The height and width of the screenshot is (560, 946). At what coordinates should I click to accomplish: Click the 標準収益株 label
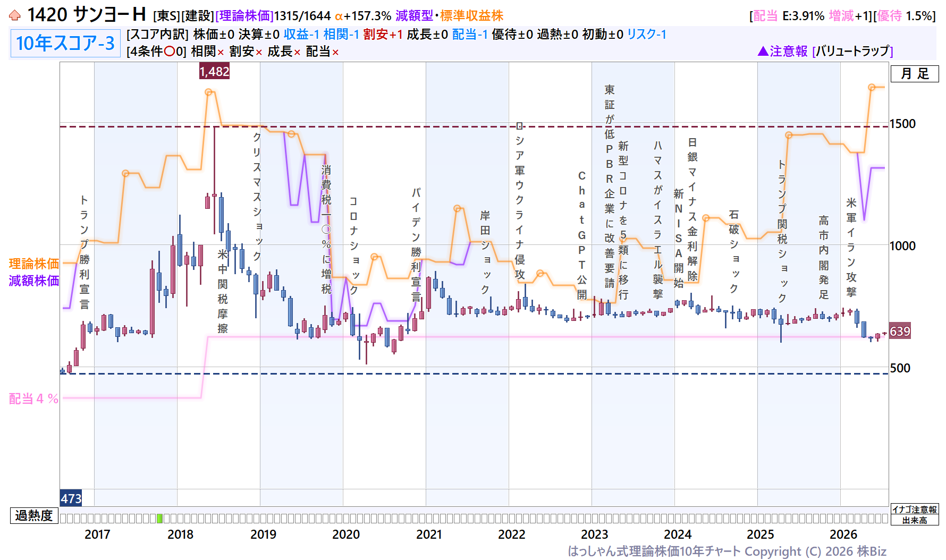click(471, 16)
